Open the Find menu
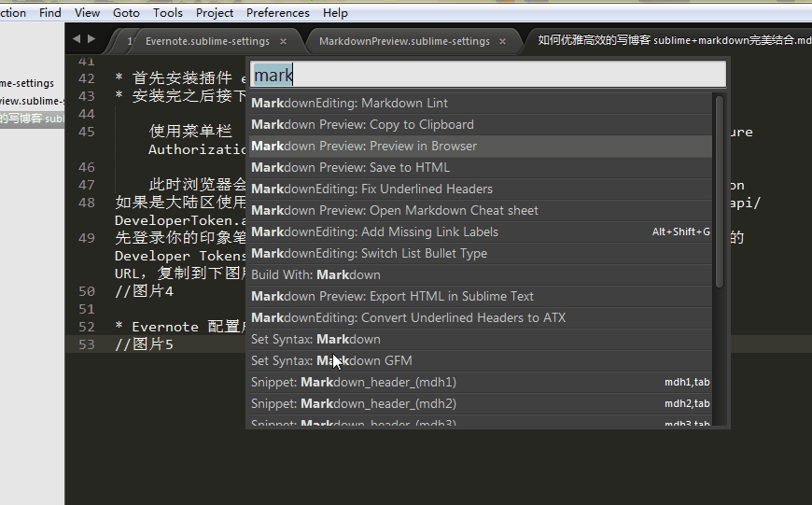 pos(50,12)
